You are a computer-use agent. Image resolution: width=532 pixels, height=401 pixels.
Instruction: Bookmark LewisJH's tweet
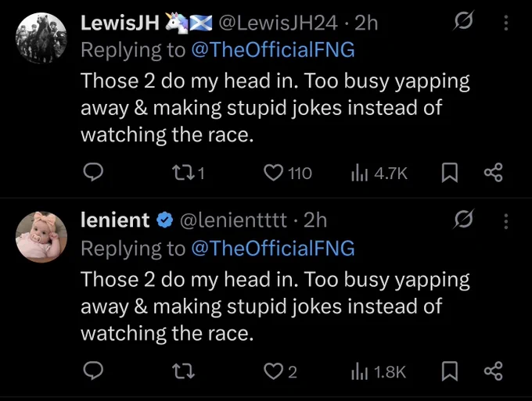point(450,173)
